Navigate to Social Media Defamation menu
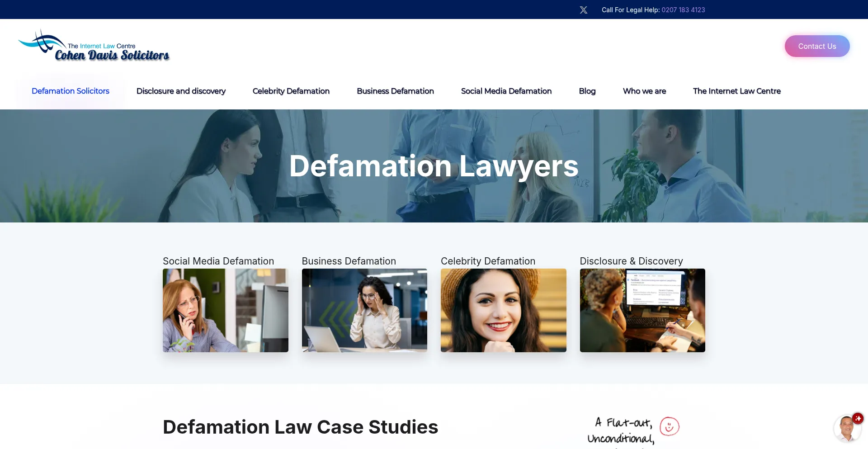The image size is (868, 449). point(506,91)
